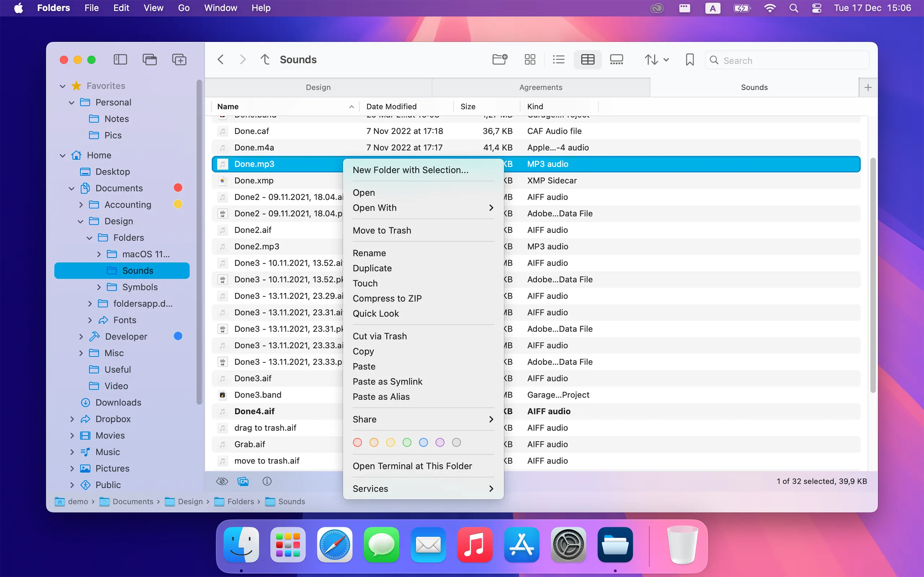Click the Search input field
Screen dimensions: 924x577
pos(786,60)
